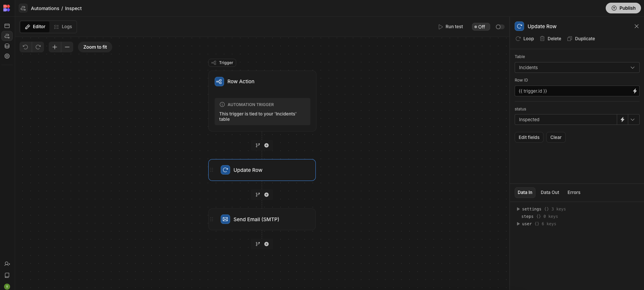644x290 pixels.
Task: Switch to the Editor tab
Action: (35, 27)
